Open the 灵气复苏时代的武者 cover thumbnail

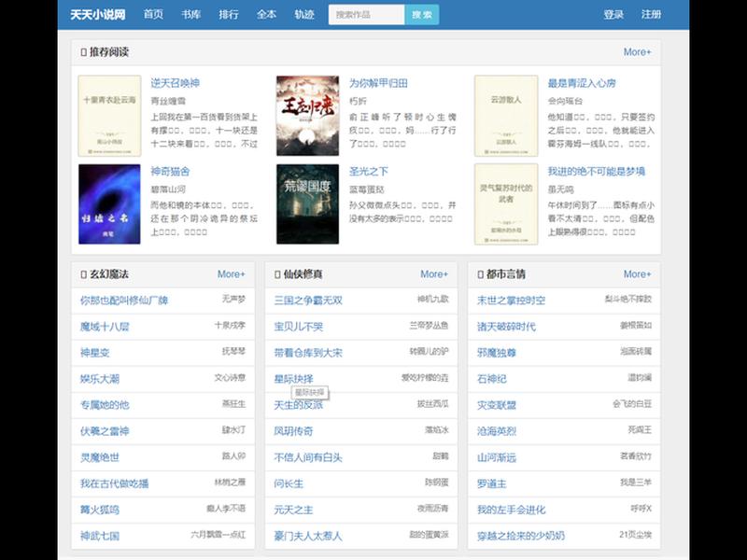click(506, 204)
